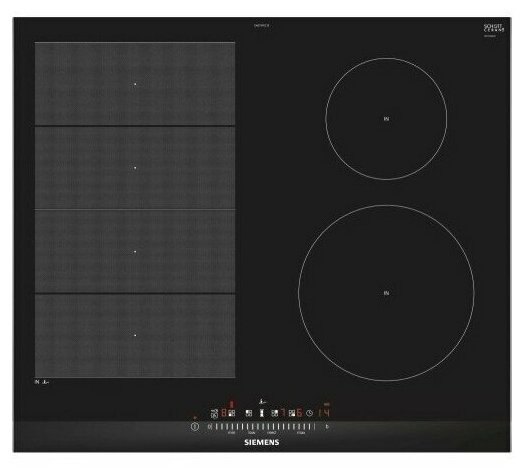Image resolution: width=524 pixels, height=476 pixels.
Task: Tap center of the large round zone
Action: point(386,293)
